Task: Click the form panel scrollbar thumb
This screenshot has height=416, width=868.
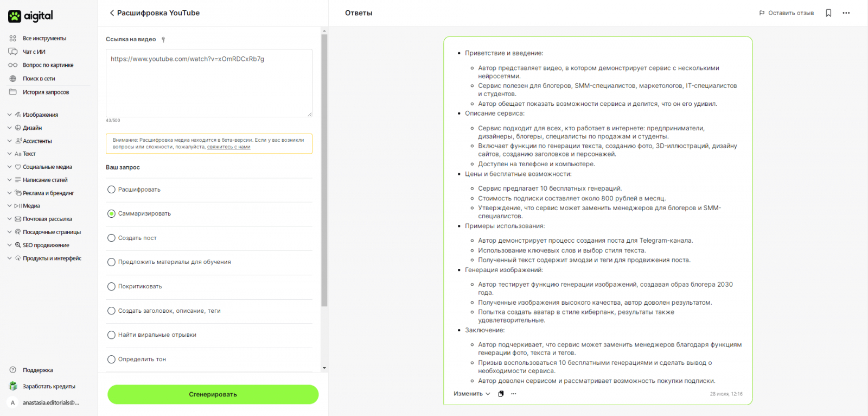Action: pyautogui.click(x=324, y=171)
